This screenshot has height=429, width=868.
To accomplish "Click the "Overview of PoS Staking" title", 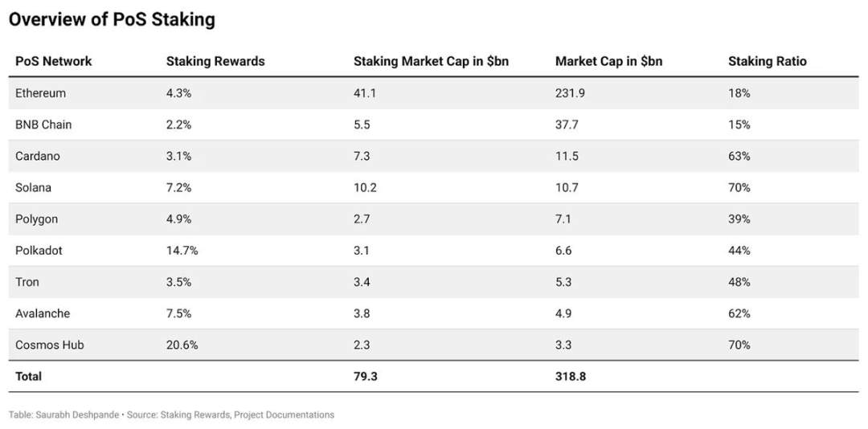I will click(112, 19).
